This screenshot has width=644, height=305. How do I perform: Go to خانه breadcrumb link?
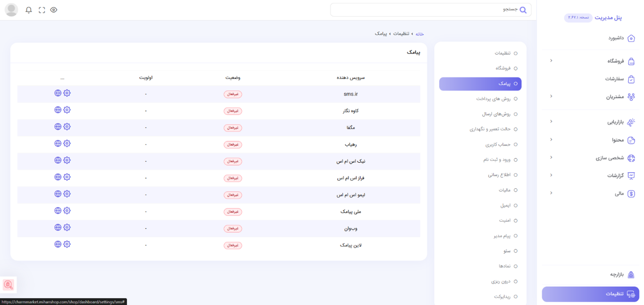pos(419,34)
